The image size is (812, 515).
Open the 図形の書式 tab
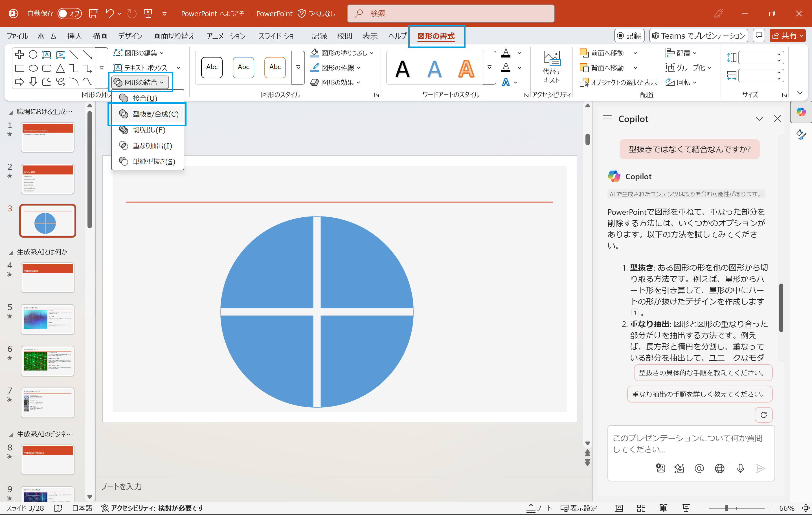click(436, 36)
